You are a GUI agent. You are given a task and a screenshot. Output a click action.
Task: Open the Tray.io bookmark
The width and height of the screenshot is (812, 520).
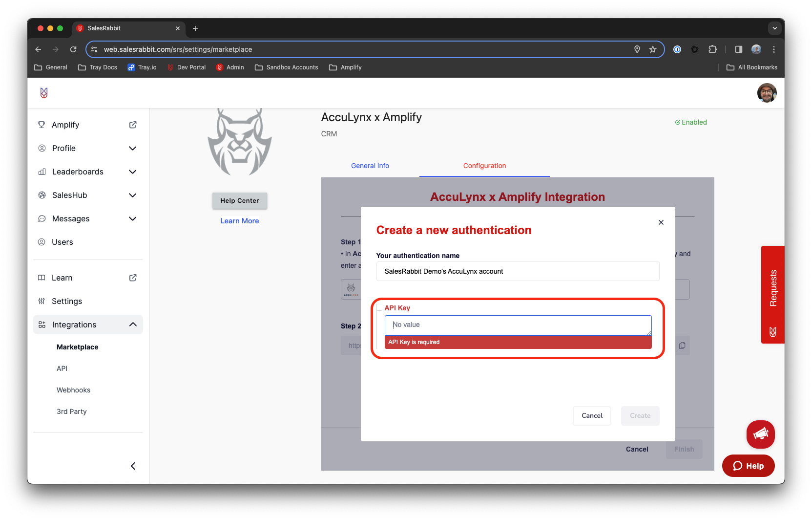pos(142,67)
